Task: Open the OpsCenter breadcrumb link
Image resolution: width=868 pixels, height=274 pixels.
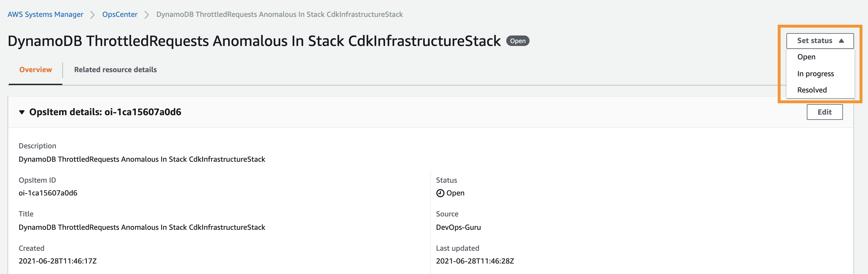Action: [x=120, y=15]
